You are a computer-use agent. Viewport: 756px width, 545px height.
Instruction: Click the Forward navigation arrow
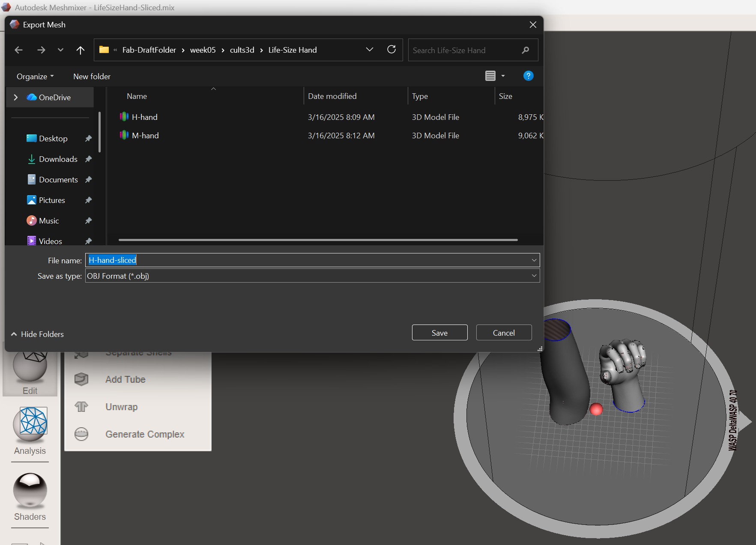41,50
